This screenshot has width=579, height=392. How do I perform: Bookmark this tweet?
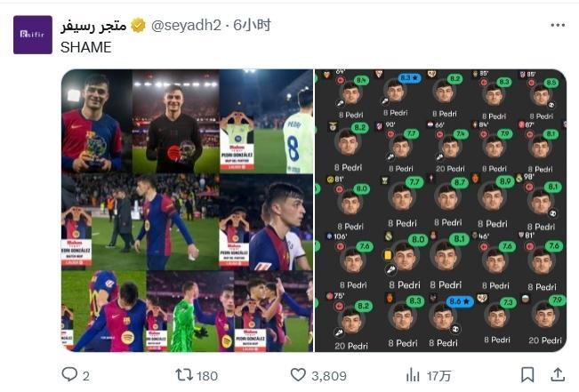point(527,375)
